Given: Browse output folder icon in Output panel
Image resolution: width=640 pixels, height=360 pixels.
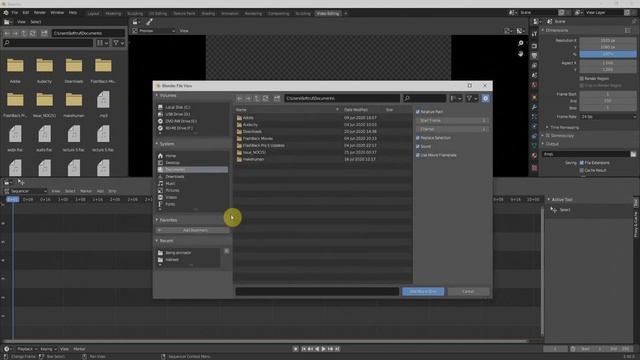Looking at the screenshot, I should 633,154.
